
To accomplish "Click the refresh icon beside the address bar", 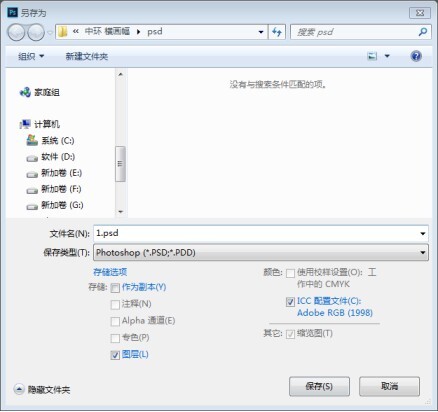I will tap(277, 32).
